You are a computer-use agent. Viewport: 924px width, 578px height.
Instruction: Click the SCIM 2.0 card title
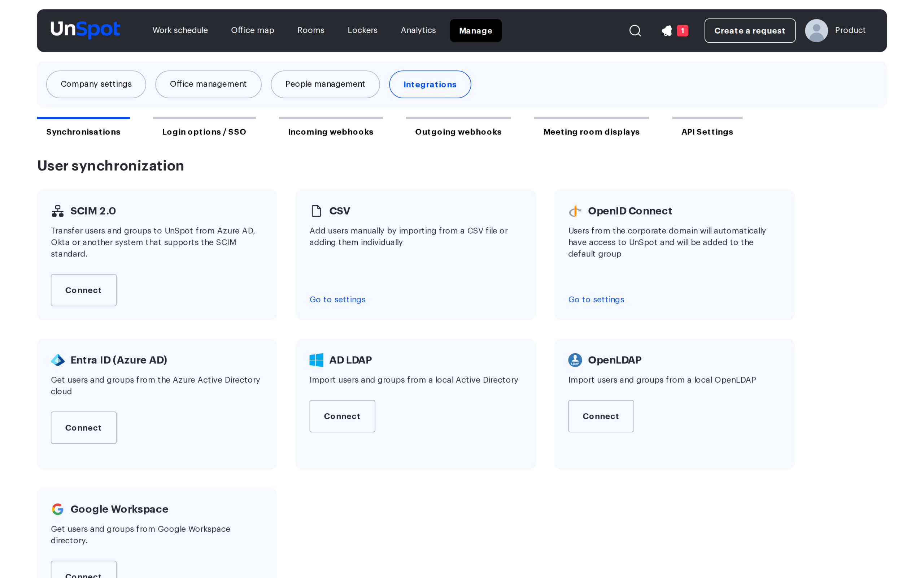point(93,211)
